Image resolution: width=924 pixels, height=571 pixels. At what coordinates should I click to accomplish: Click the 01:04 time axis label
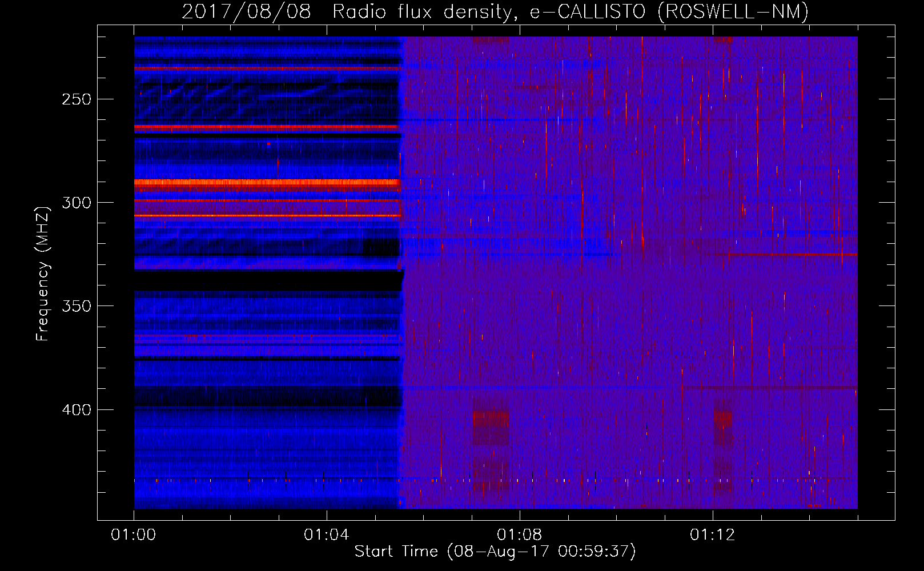(x=327, y=535)
